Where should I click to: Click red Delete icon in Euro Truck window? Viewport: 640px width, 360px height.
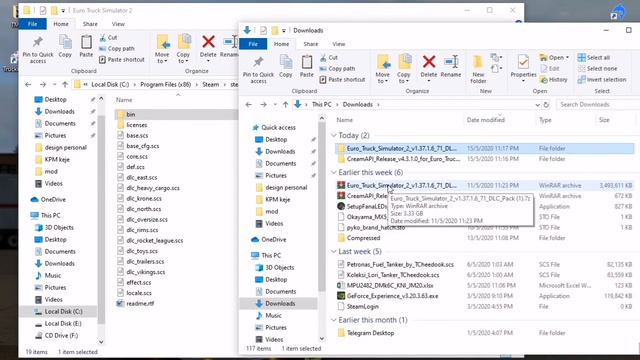208,42
